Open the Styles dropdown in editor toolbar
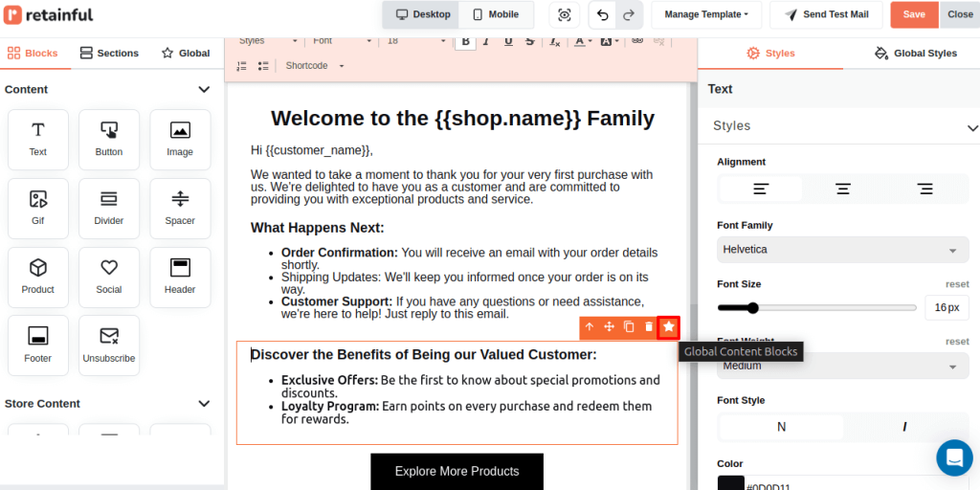This screenshot has width=980, height=490. point(268,40)
